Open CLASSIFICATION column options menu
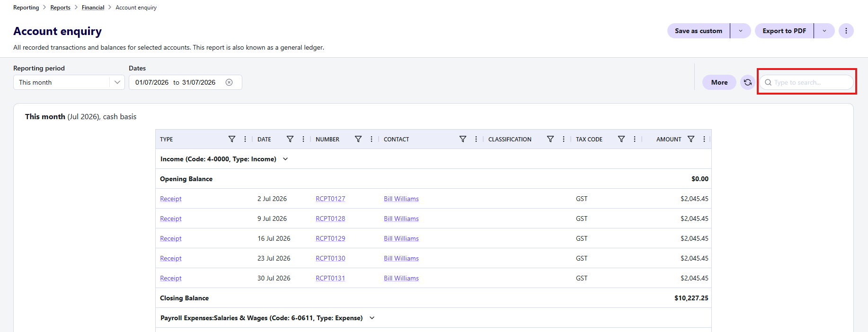 (564, 139)
